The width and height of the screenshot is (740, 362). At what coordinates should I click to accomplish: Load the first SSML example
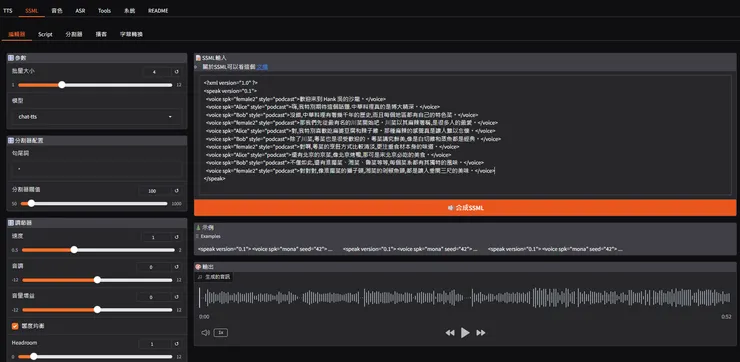(265, 249)
